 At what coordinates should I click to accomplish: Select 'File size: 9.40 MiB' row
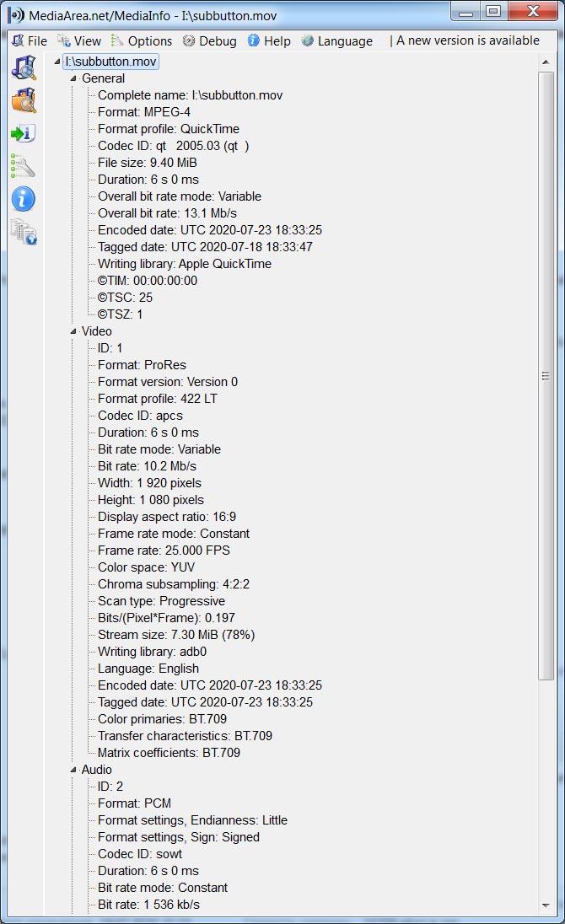pyautogui.click(x=148, y=163)
